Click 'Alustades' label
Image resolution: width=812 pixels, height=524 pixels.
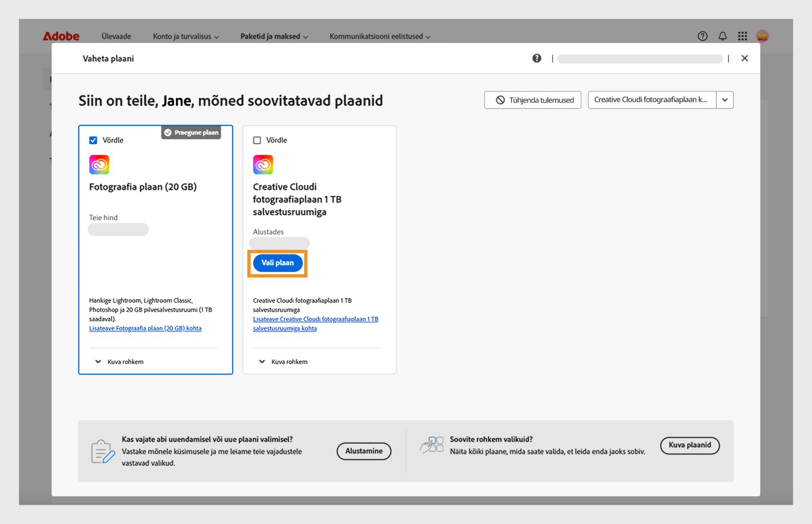tap(268, 232)
